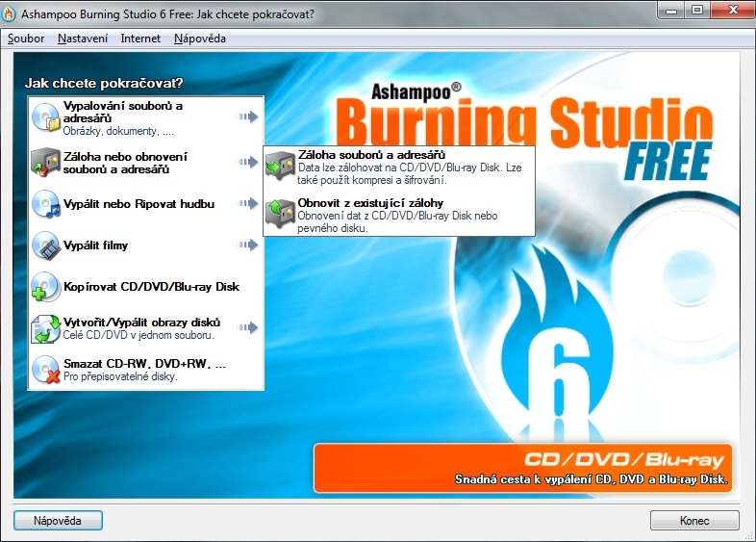Click the Nápověda button at the bottom left
The width and height of the screenshot is (756, 542).
coord(58,520)
